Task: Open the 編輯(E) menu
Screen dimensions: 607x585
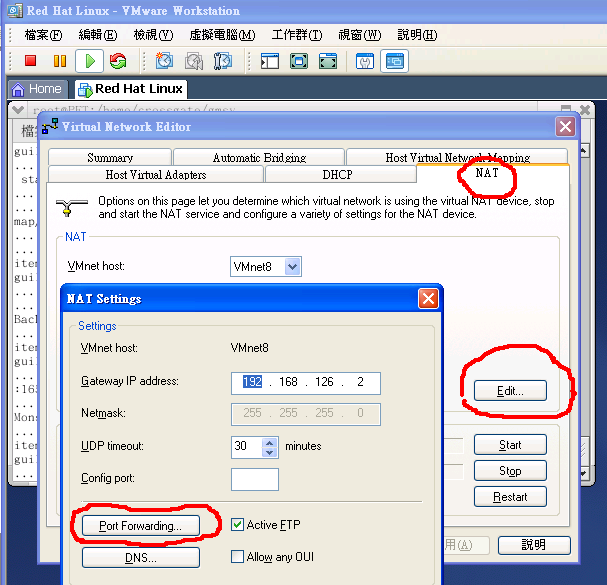Action: point(98,35)
